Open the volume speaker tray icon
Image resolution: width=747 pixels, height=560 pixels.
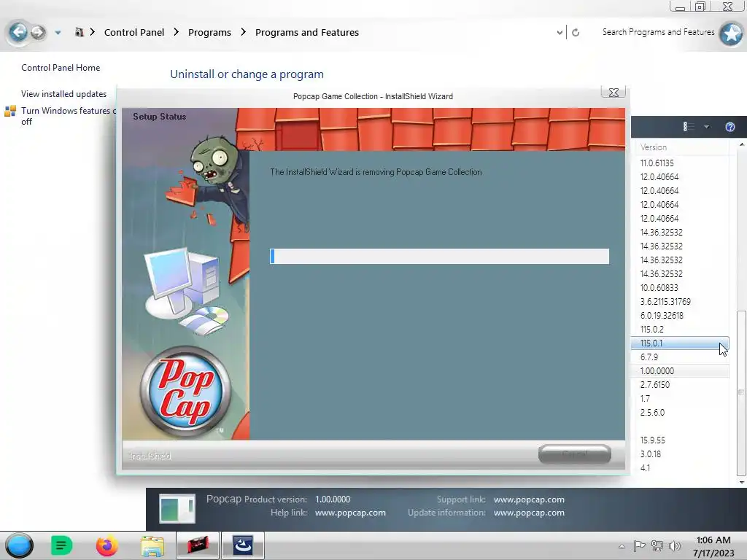coord(675,545)
